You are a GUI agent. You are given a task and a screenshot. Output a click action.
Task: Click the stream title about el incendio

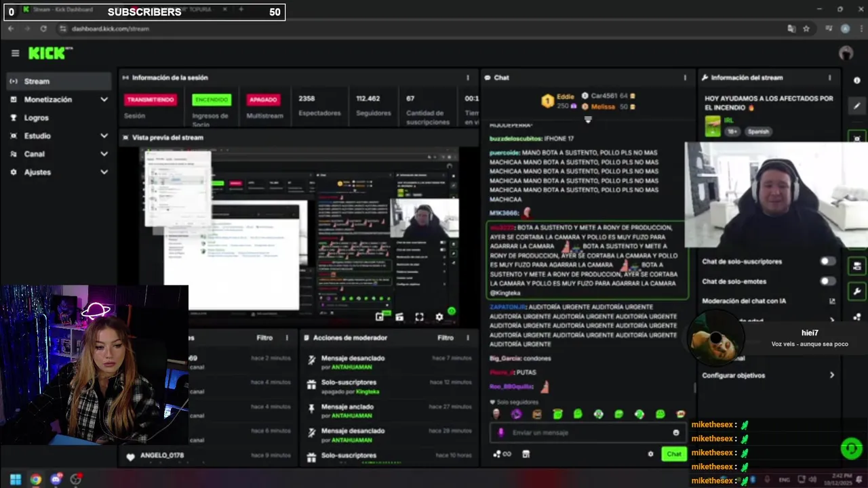pyautogui.click(x=769, y=103)
